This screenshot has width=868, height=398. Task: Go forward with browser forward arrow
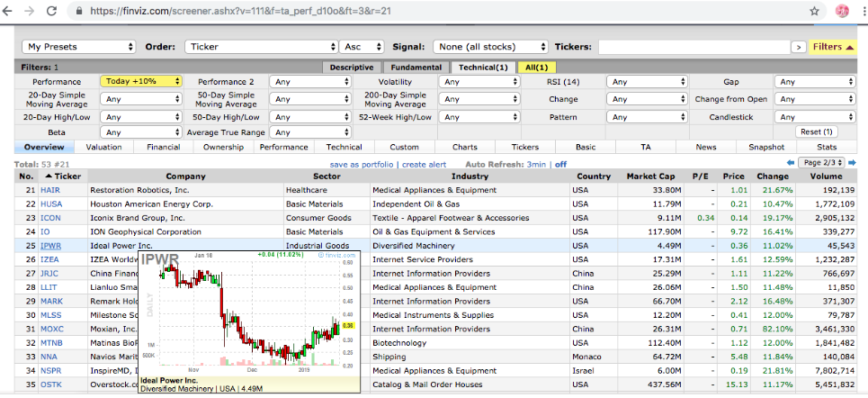[30, 11]
